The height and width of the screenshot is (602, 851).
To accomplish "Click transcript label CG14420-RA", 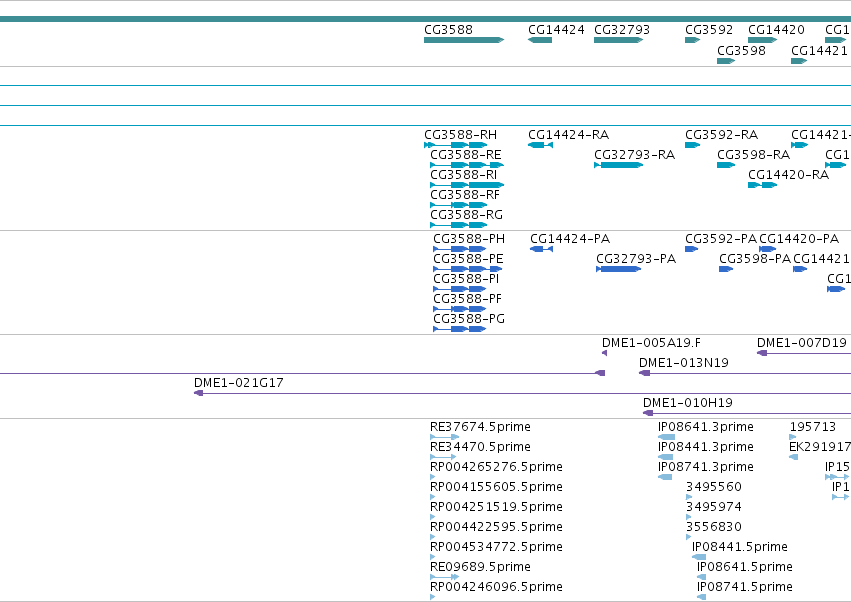I will (788, 175).
